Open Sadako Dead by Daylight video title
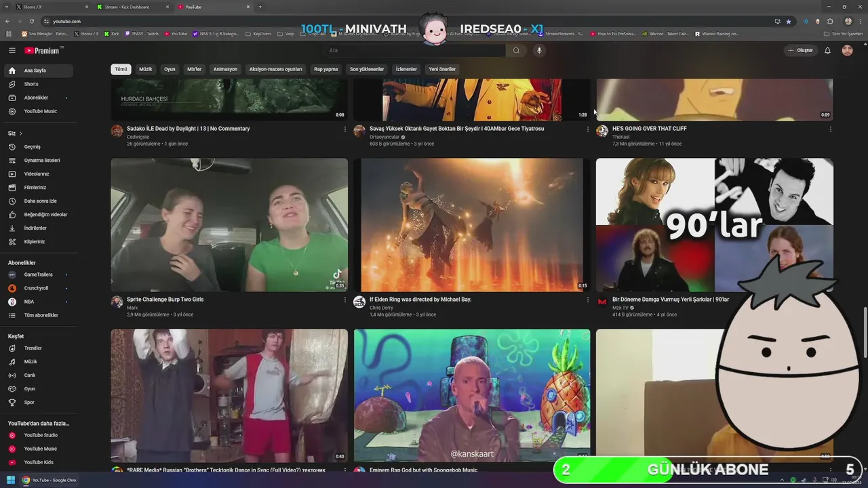868x488 pixels. coord(188,128)
